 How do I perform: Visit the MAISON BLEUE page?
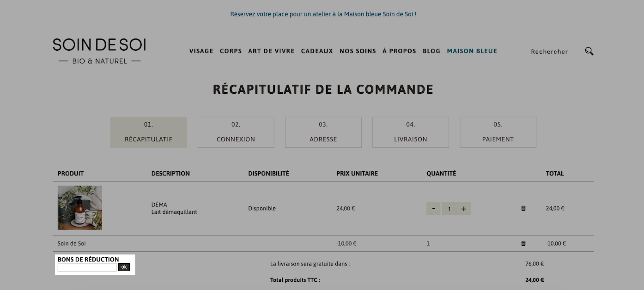click(x=472, y=51)
